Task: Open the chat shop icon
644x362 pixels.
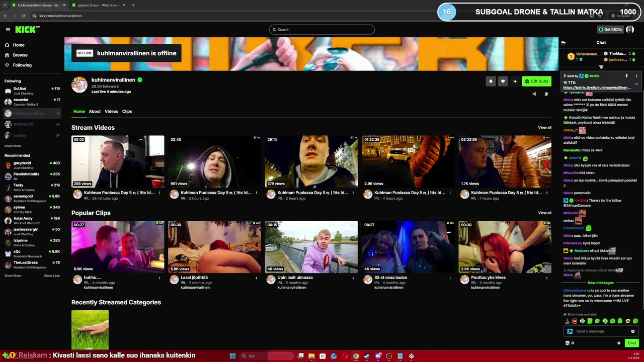Action: coord(568,343)
